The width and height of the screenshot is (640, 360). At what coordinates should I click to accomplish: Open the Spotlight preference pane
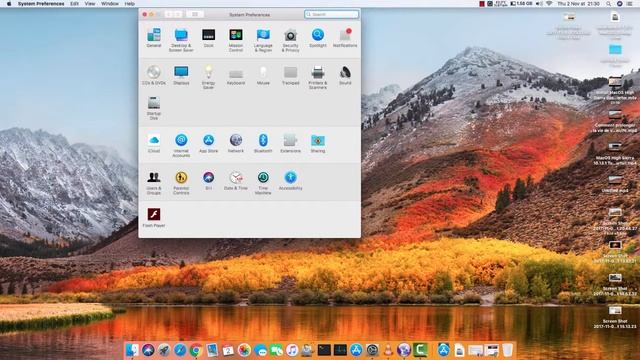(318, 38)
